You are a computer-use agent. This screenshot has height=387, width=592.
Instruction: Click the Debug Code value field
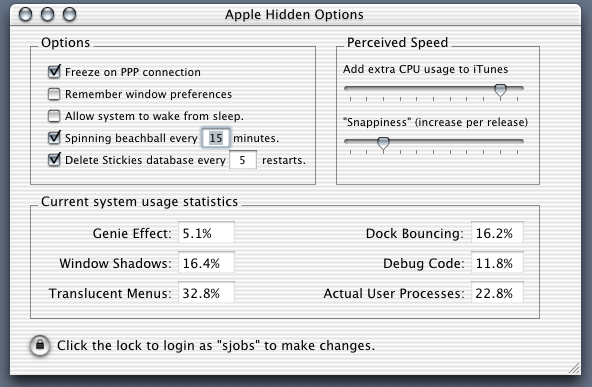point(497,262)
